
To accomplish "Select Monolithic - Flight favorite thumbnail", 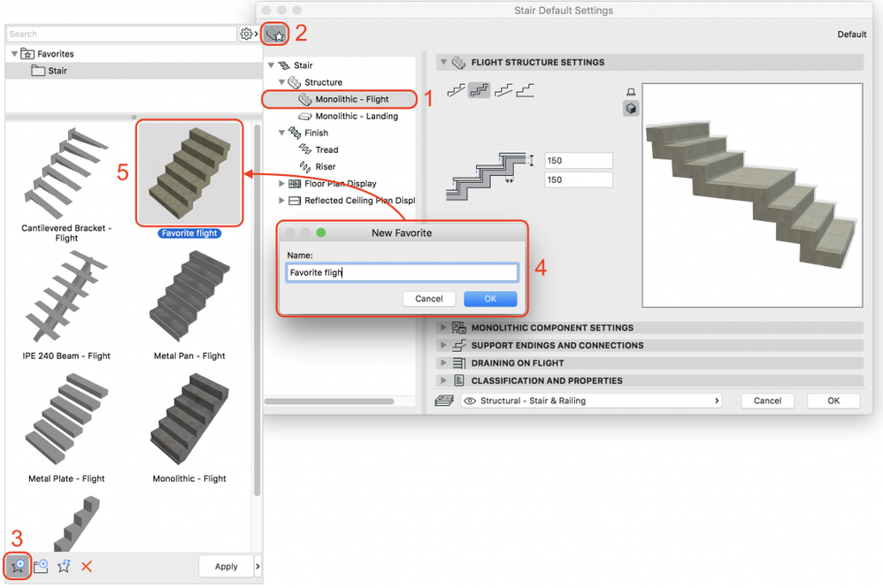I will click(x=189, y=420).
